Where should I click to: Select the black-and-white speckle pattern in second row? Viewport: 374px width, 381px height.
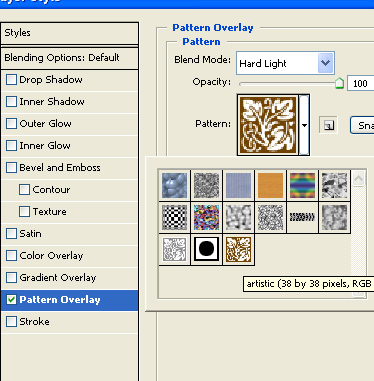tap(270, 217)
